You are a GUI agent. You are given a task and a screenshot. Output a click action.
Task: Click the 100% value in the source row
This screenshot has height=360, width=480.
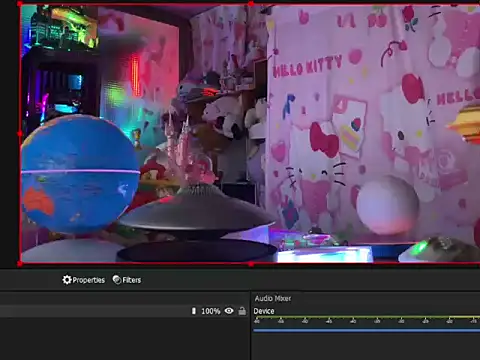[211, 311]
